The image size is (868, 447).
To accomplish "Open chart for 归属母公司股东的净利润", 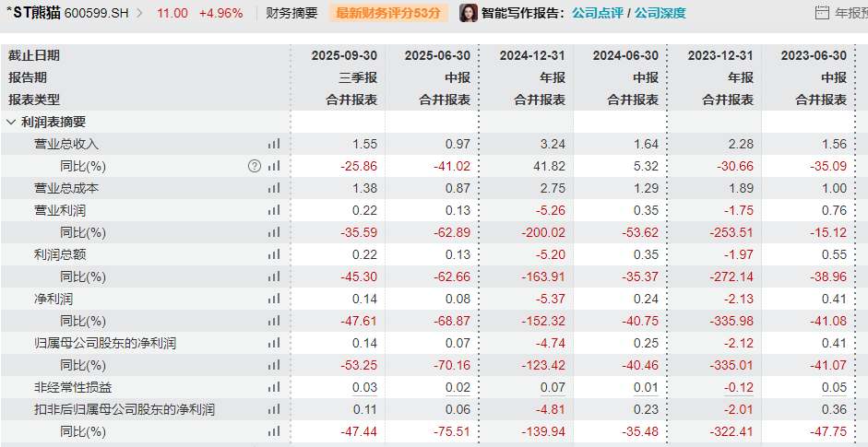I will 273,343.
